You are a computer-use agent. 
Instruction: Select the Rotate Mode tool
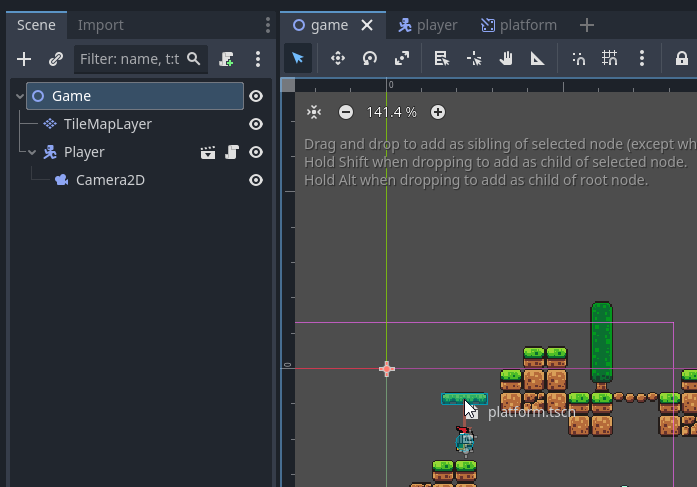(370, 59)
